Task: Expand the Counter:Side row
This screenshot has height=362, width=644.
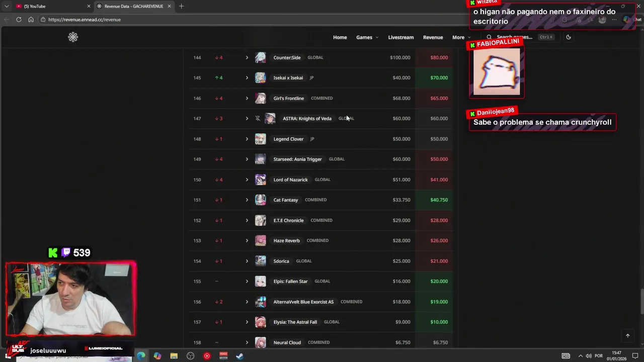Action: tap(247, 57)
